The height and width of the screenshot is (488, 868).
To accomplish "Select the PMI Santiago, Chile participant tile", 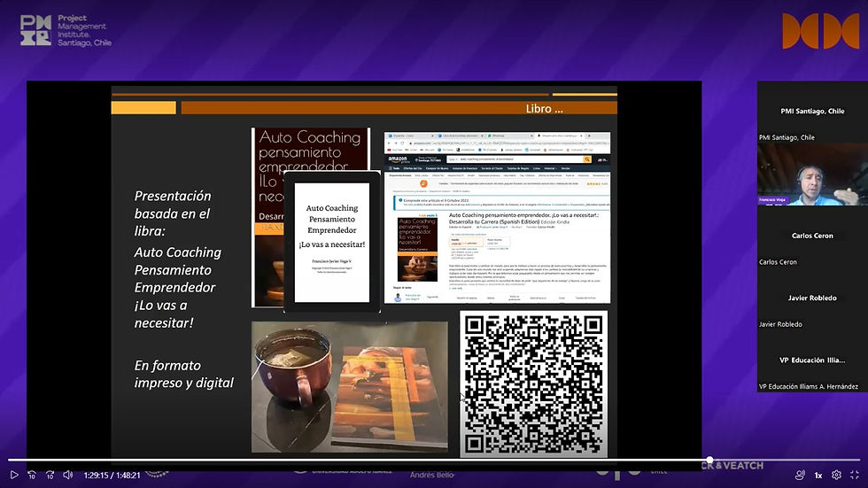I will coord(812,112).
